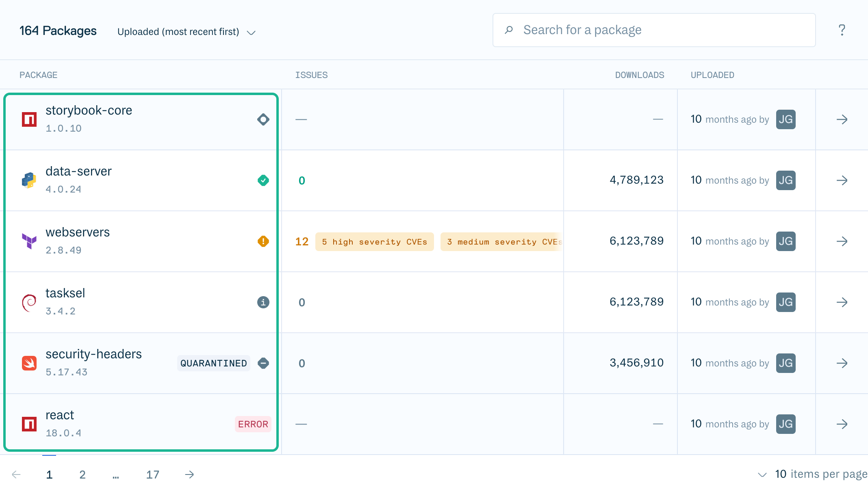The image size is (868, 481).
Task: Click JG avatar in data-server row
Action: [x=786, y=180]
